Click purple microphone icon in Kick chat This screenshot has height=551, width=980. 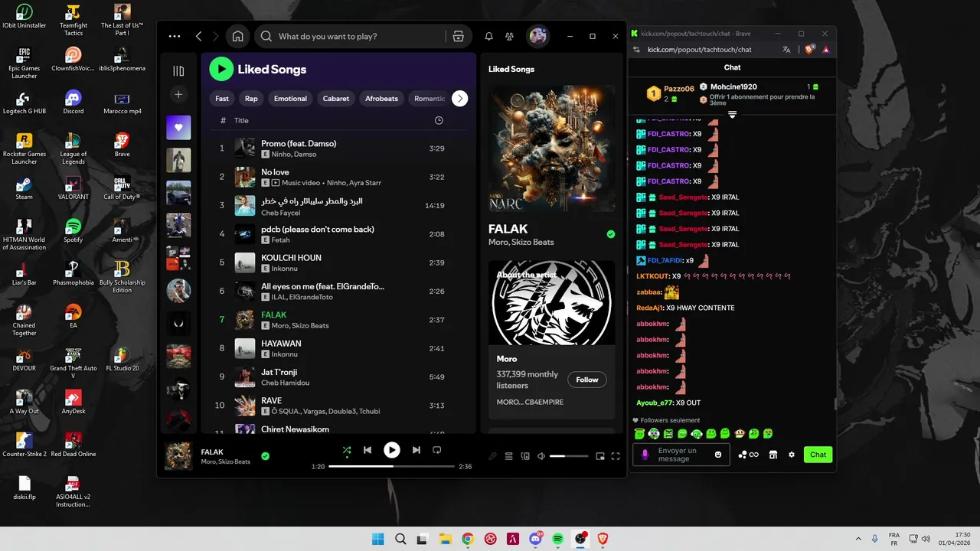(x=645, y=455)
